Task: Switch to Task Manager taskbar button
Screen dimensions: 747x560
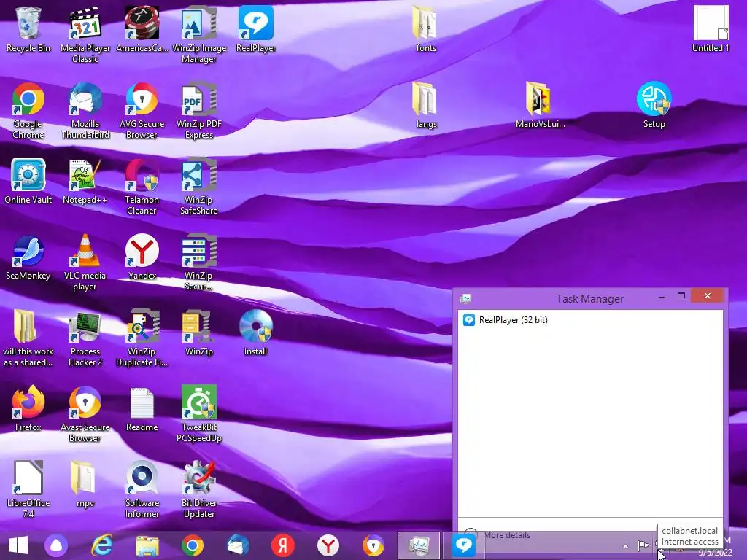Action: pyautogui.click(x=419, y=545)
